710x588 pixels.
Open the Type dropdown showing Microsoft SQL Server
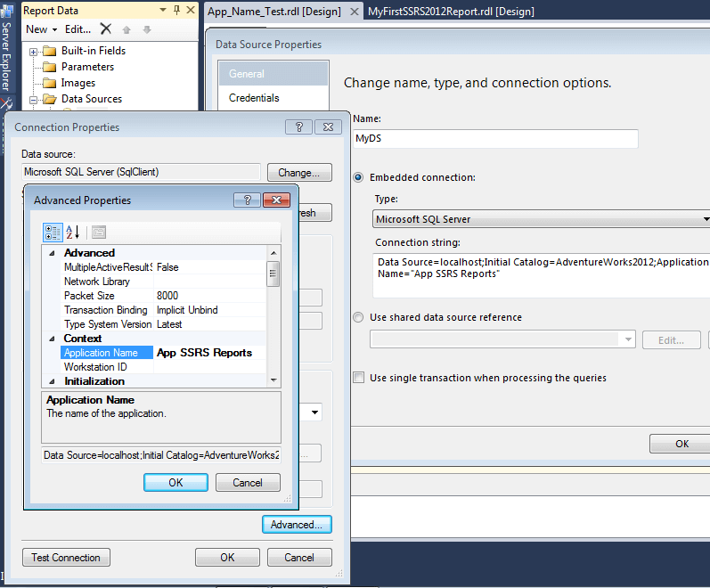[x=705, y=219]
